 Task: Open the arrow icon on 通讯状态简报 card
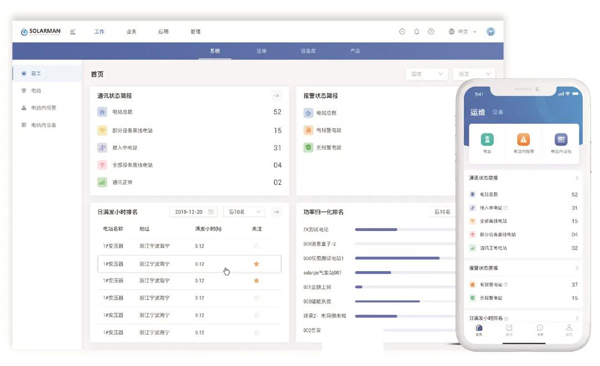276,95
